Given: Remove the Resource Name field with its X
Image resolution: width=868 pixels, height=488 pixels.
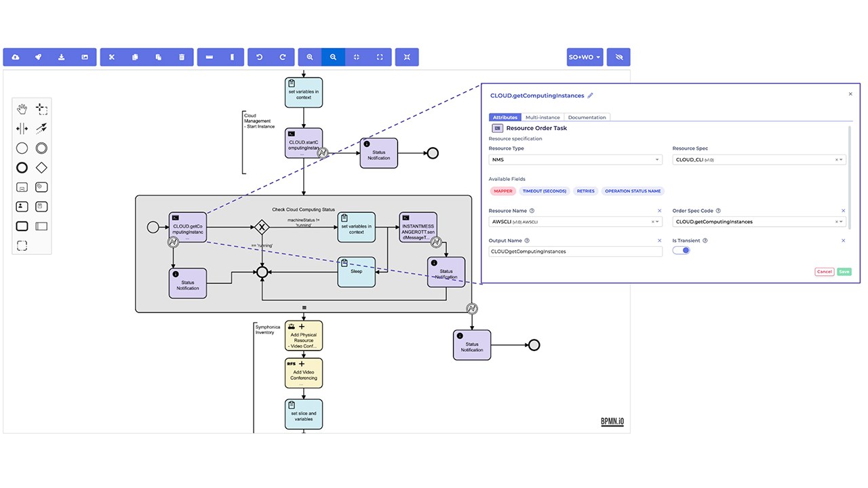Looking at the screenshot, I should click(x=659, y=211).
